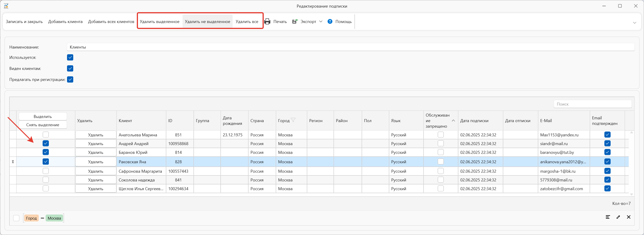Uncheck the selection box for Андрей Андрей

(x=46, y=143)
